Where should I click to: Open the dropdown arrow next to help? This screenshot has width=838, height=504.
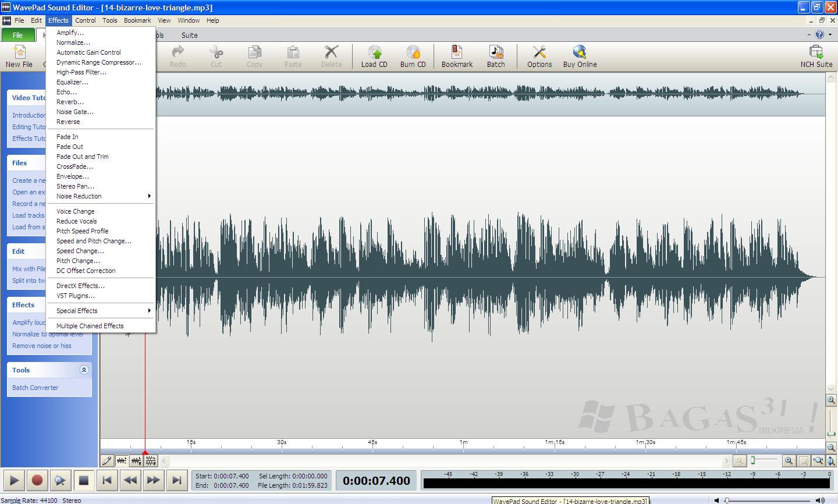[x=829, y=35]
